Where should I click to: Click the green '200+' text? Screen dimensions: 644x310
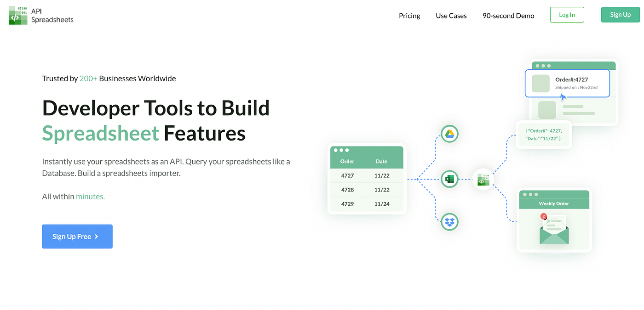88,79
